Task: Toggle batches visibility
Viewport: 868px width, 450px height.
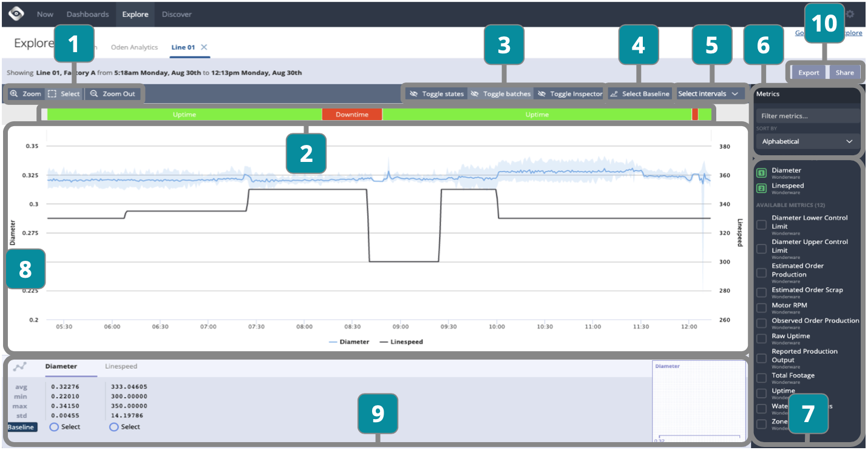Action: (500, 94)
